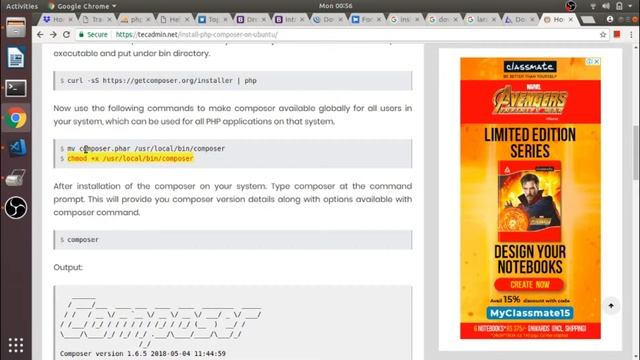Open the Activities overview
The height and width of the screenshot is (360, 640).
22,6
